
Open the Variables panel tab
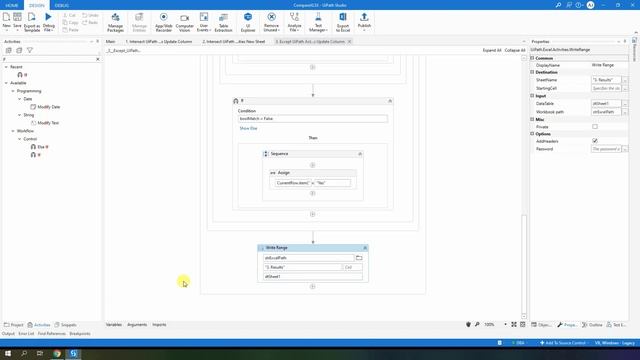tap(114, 325)
